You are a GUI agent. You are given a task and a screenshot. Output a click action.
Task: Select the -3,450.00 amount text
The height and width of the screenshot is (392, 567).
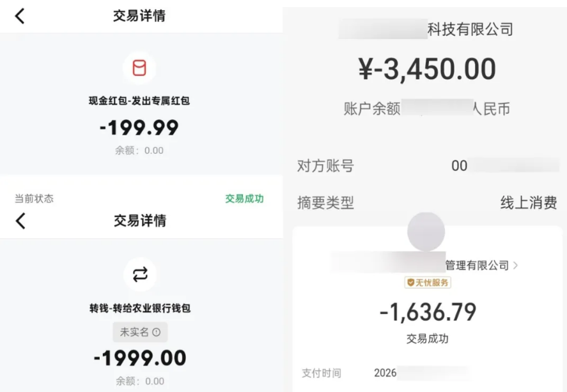[427, 69]
